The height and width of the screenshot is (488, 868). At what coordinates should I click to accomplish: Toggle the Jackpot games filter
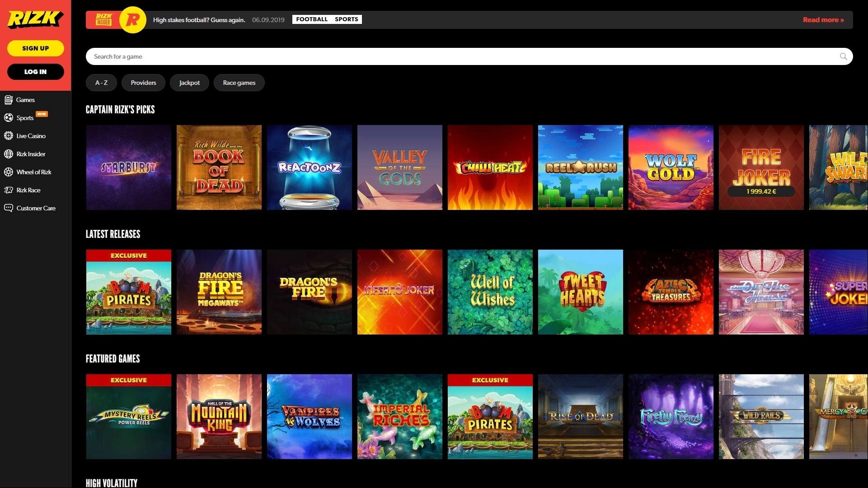[x=189, y=83]
